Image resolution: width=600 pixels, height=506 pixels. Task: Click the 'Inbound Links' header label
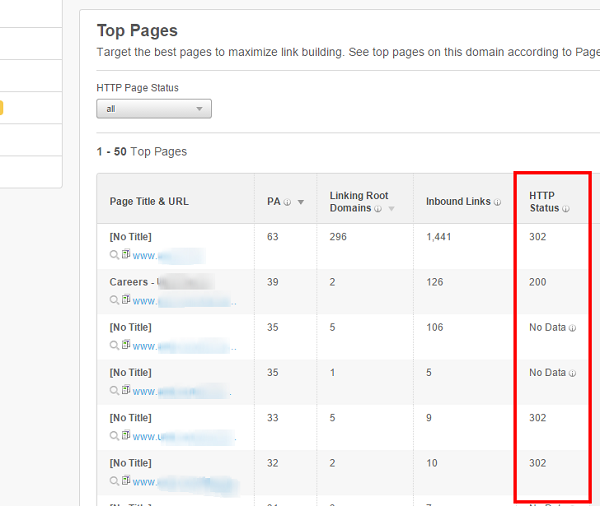458,202
